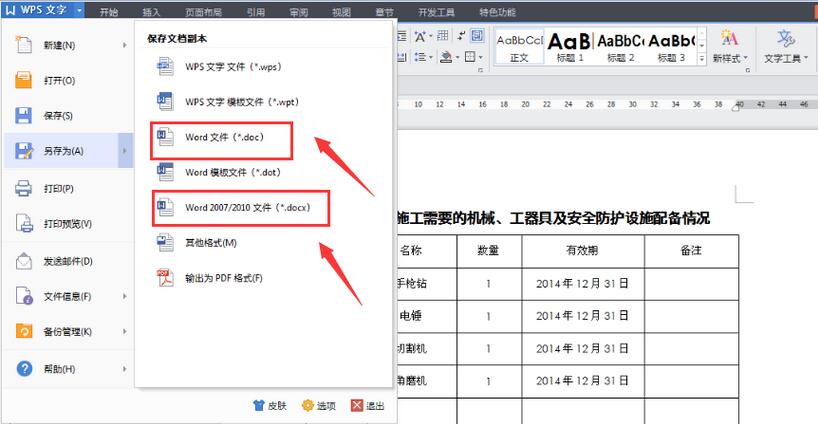Click the right indent marker on ruler

(736, 106)
